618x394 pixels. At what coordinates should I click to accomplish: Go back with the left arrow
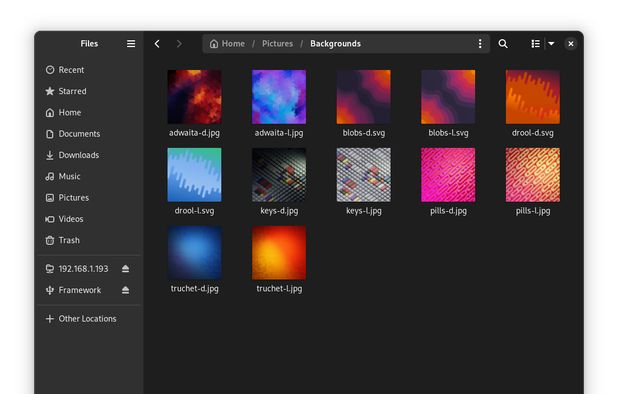(x=157, y=44)
